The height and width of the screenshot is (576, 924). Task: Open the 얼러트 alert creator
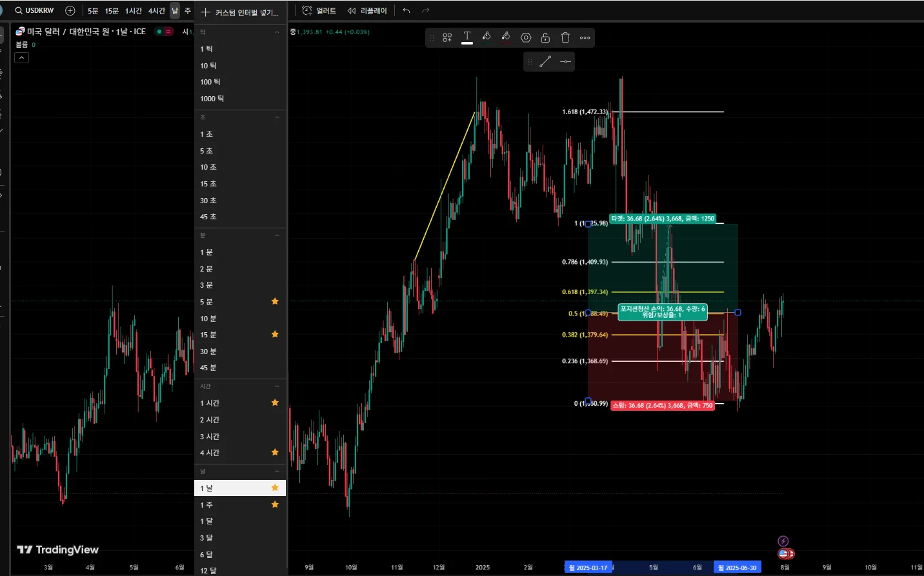coord(319,11)
